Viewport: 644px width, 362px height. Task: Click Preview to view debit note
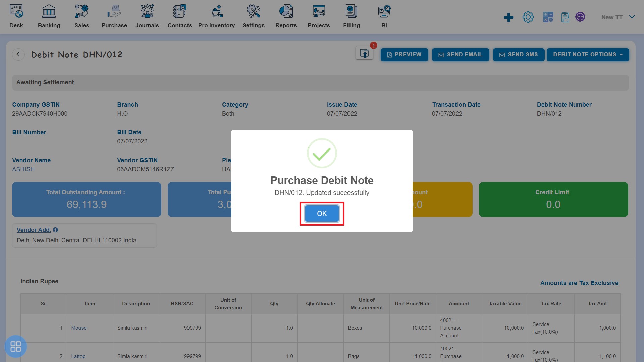(x=404, y=54)
